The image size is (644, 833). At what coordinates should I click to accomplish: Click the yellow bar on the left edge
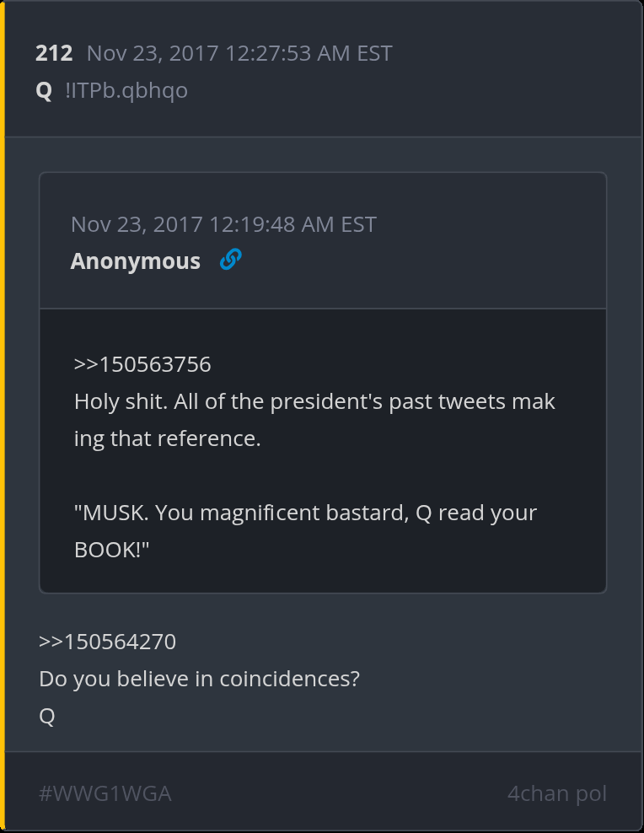point(3,416)
